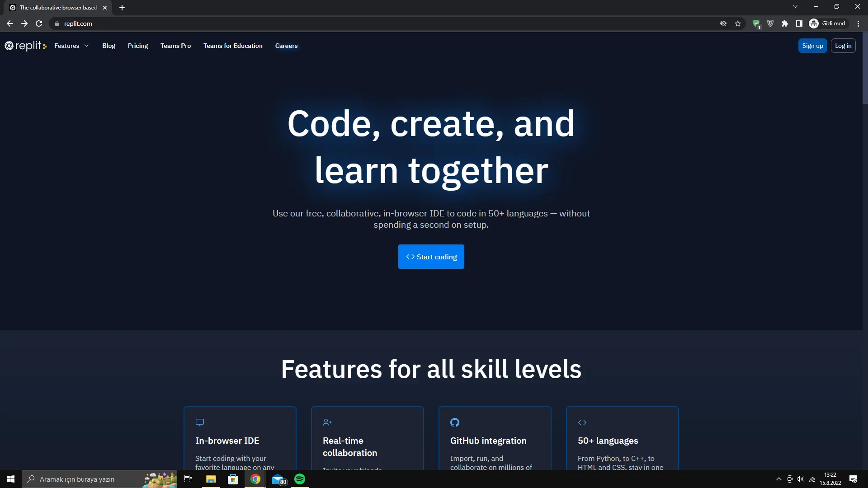The image size is (868, 488).
Task: Click the Sign up button
Action: [812, 46]
